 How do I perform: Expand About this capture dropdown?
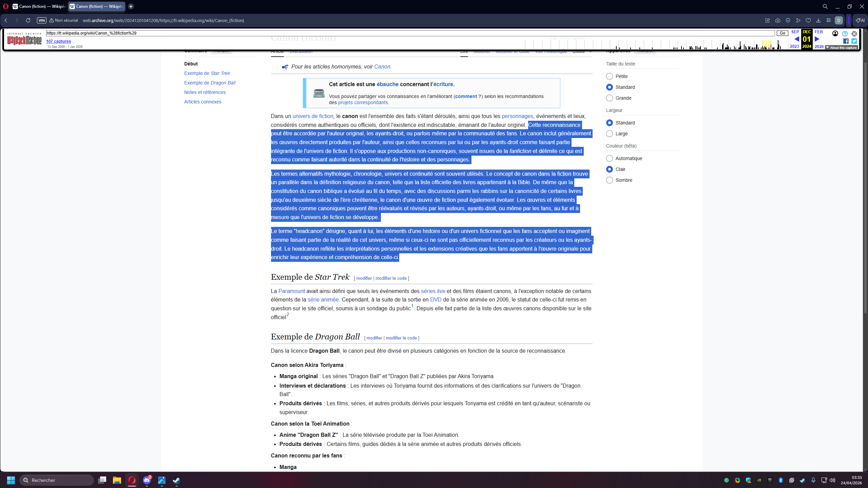(x=842, y=47)
